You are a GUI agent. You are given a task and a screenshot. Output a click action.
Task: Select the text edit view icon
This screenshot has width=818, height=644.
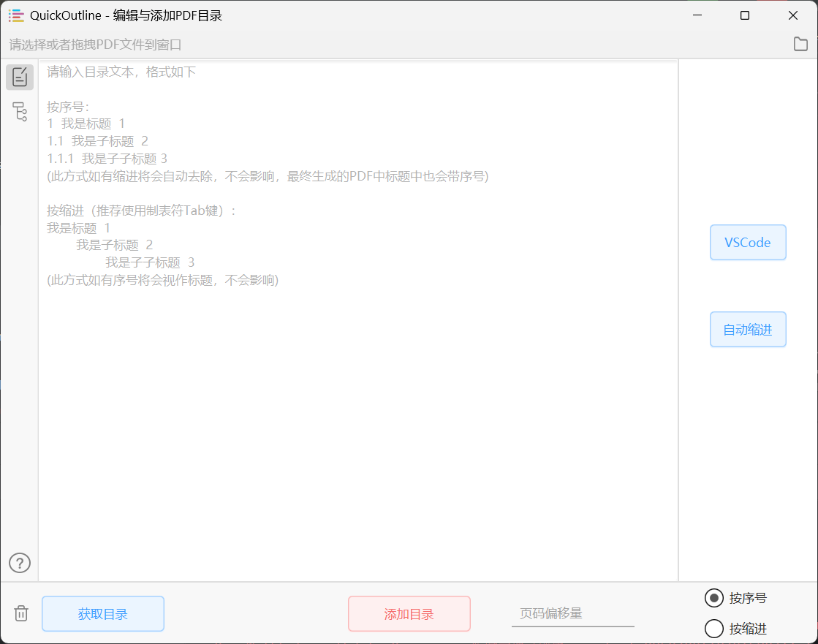(x=20, y=77)
